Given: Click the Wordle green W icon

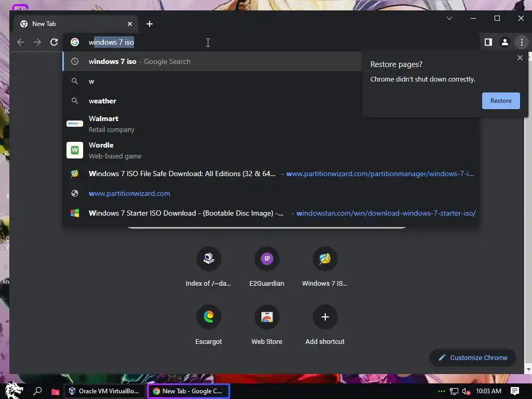Looking at the screenshot, I should coord(75,150).
